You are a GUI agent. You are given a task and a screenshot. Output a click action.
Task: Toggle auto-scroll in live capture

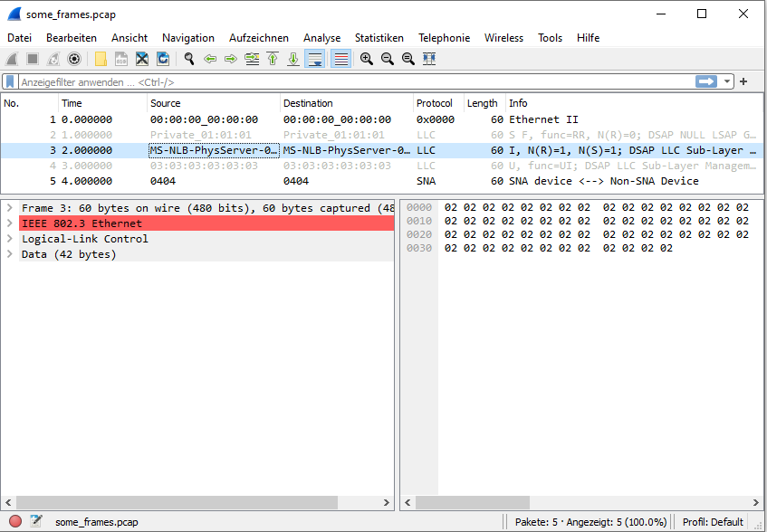pyautogui.click(x=314, y=59)
